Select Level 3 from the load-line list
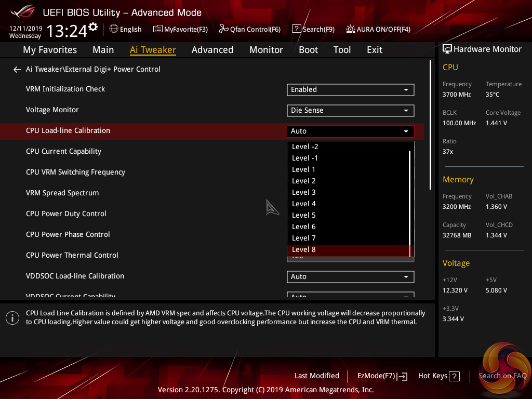The height and width of the screenshot is (399, 532). point(304,192)
